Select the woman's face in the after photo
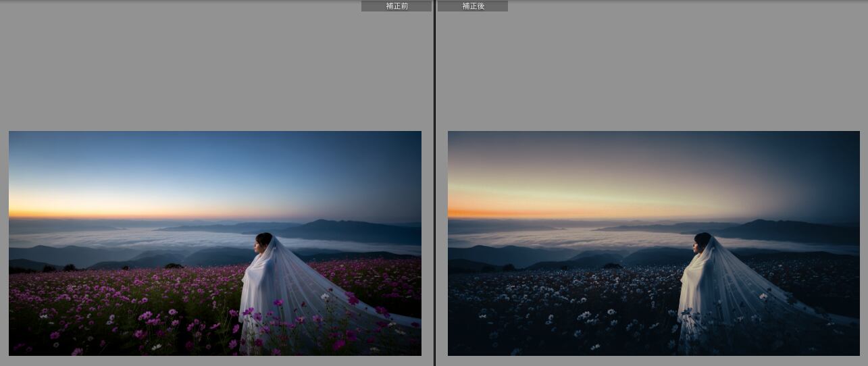 [x=698, y=244]
